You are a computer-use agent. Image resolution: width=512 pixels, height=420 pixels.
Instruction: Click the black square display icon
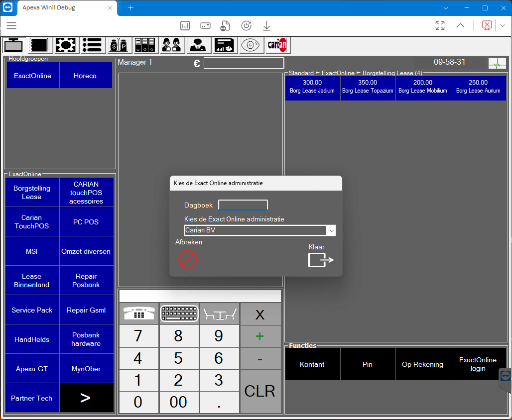click(39, 45)
